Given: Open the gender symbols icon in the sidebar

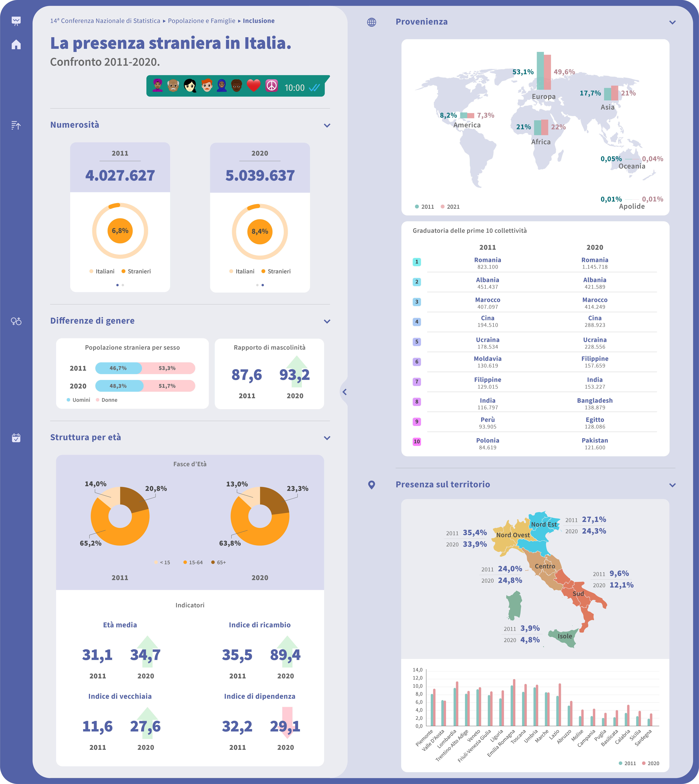Looking at the screenshot, I should pyautogui.click(x=16, y=322).
